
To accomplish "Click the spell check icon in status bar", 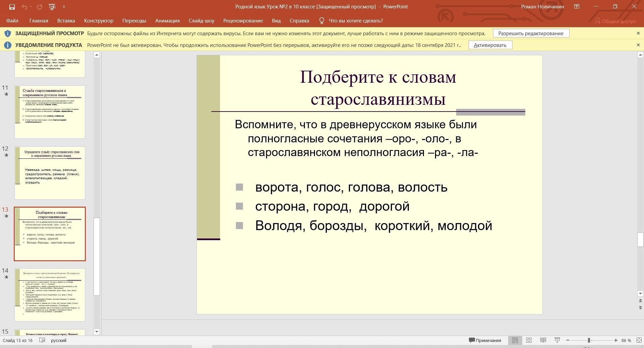I will (x=42, y=340).
